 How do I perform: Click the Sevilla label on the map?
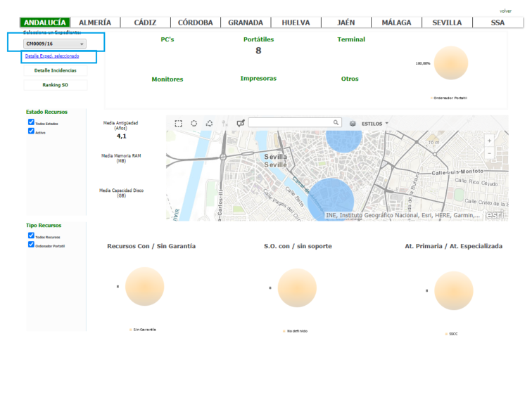[x=276, y=157]
